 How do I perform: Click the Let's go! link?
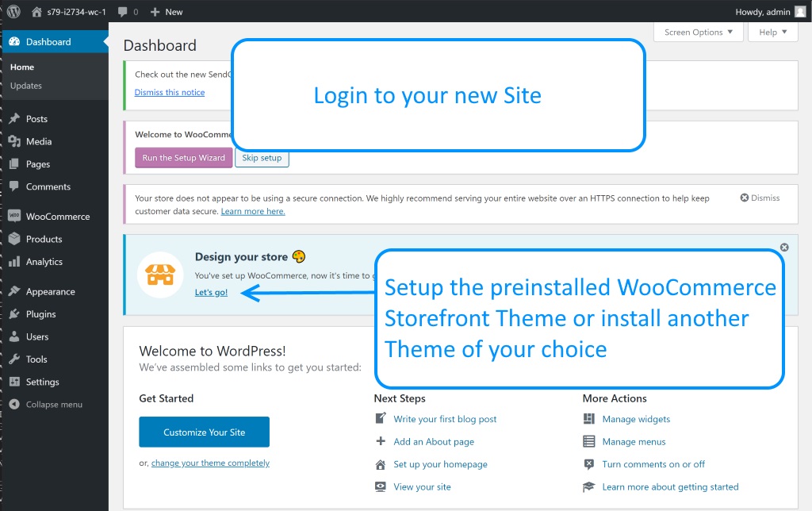coord(211,292)
